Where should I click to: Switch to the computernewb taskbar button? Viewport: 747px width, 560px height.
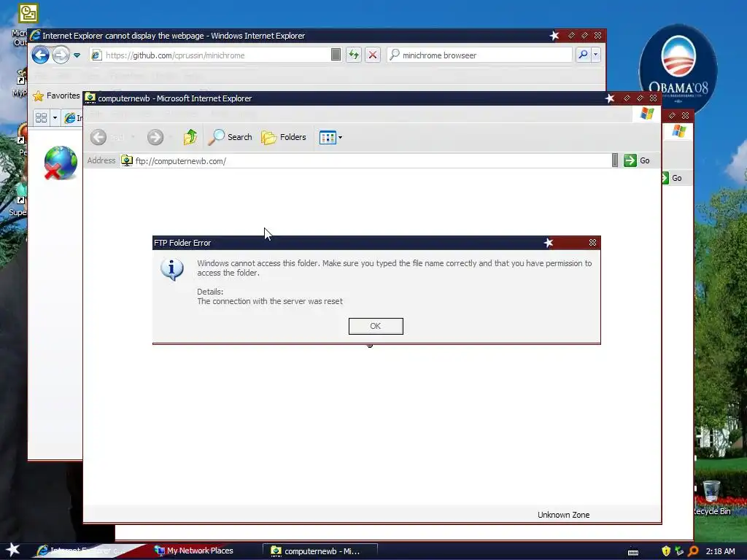click(320, 551)
